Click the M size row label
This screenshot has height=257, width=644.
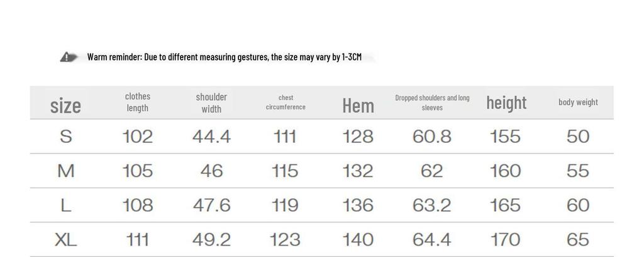tap(66, 171)
